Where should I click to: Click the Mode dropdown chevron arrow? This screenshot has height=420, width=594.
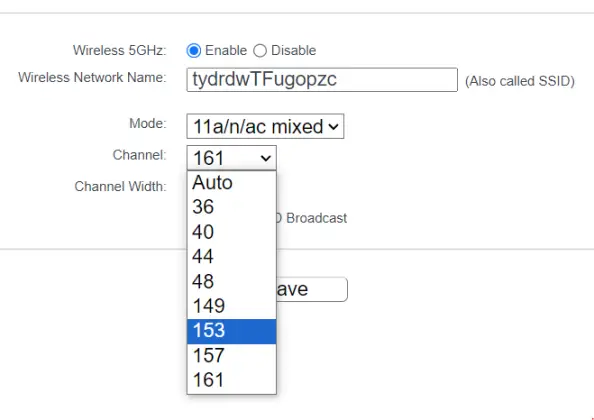pyautogui.click(x=333, y=126)
